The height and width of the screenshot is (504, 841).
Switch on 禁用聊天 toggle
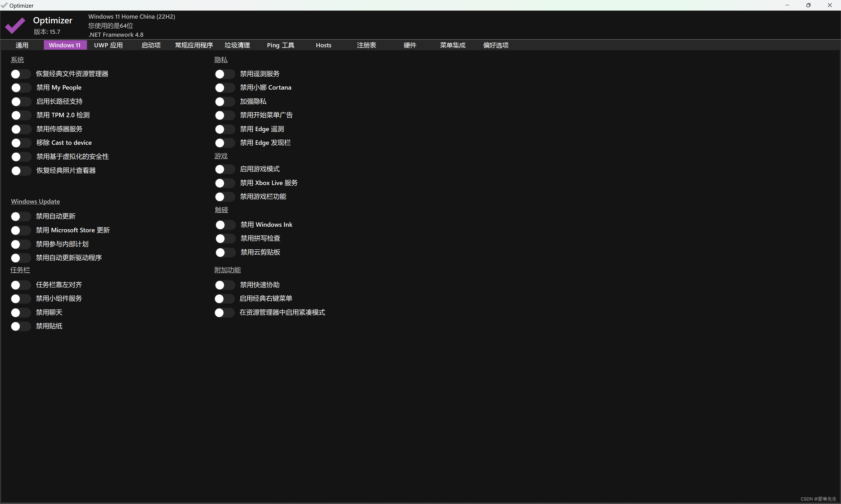pos(21,312)
